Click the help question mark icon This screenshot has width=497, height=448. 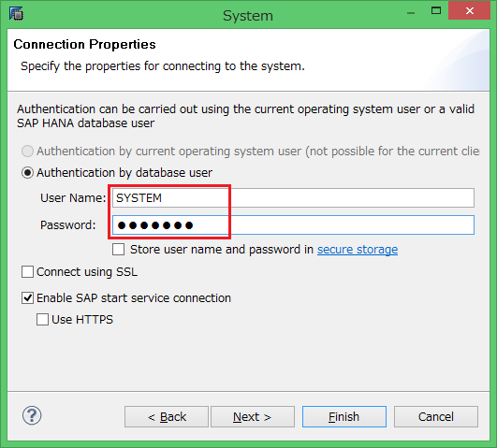pyautogui.click(x=32, y=415)
